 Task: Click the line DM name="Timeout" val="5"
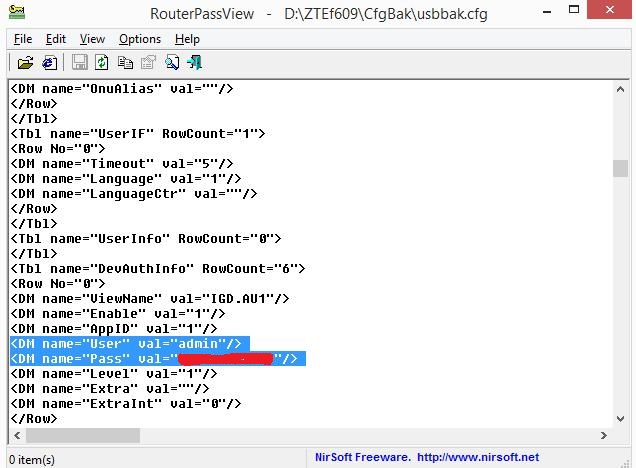click(122, 164)
